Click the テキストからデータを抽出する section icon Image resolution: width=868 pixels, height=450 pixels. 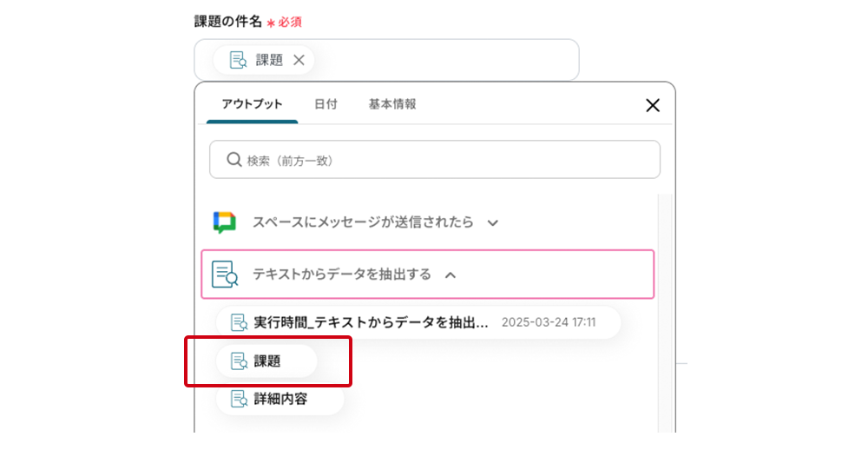coord(225,275)
